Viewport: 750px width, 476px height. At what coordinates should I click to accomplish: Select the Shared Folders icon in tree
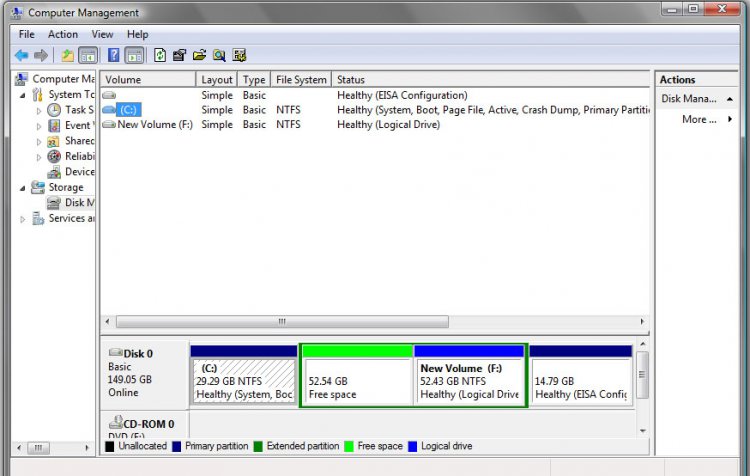(x=53, y=141)
